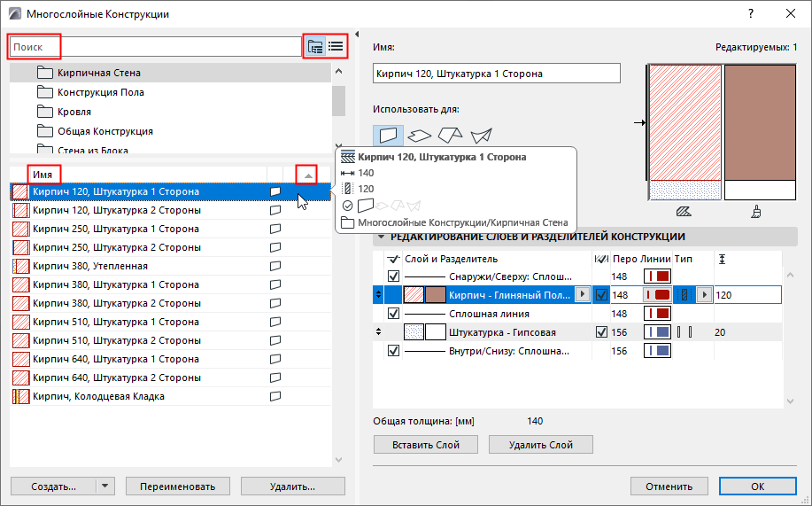
Task: Select Кирпич 120, Штукатурка 2 Стороны
Action: (170, 210)
